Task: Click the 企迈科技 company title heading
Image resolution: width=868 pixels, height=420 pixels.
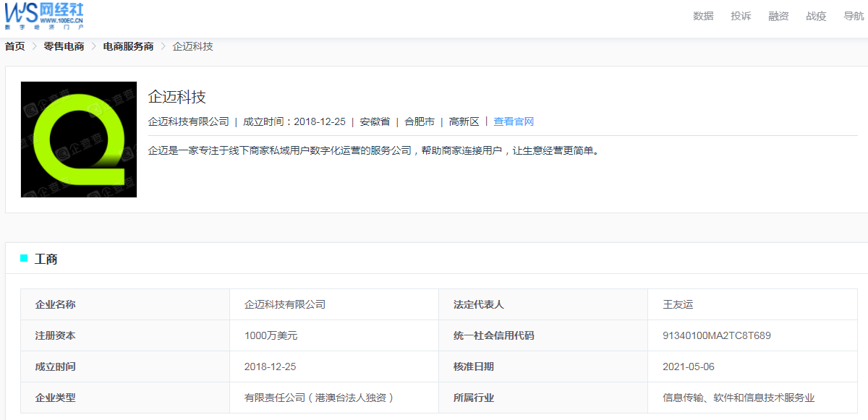Action: coord(177,96)
